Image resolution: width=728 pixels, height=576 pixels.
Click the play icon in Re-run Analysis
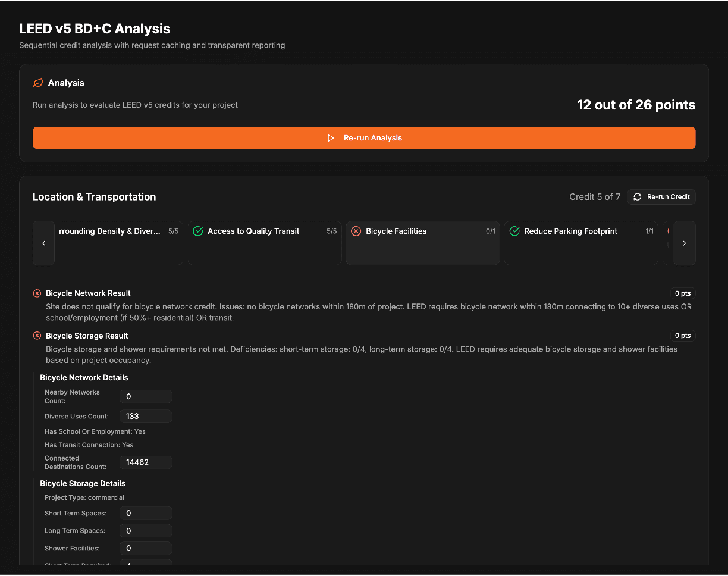(x=331, y=138)
